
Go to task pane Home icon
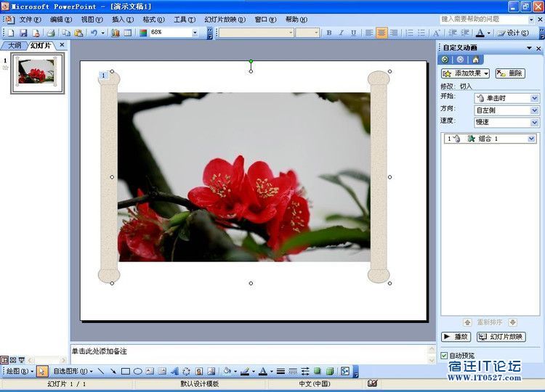[476, 60]
